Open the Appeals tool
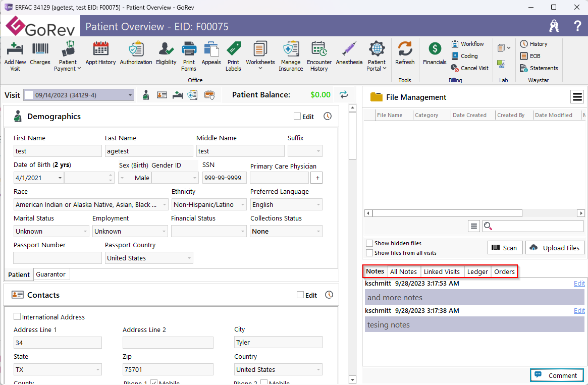The image size is (588, 385). pos(211,53)
